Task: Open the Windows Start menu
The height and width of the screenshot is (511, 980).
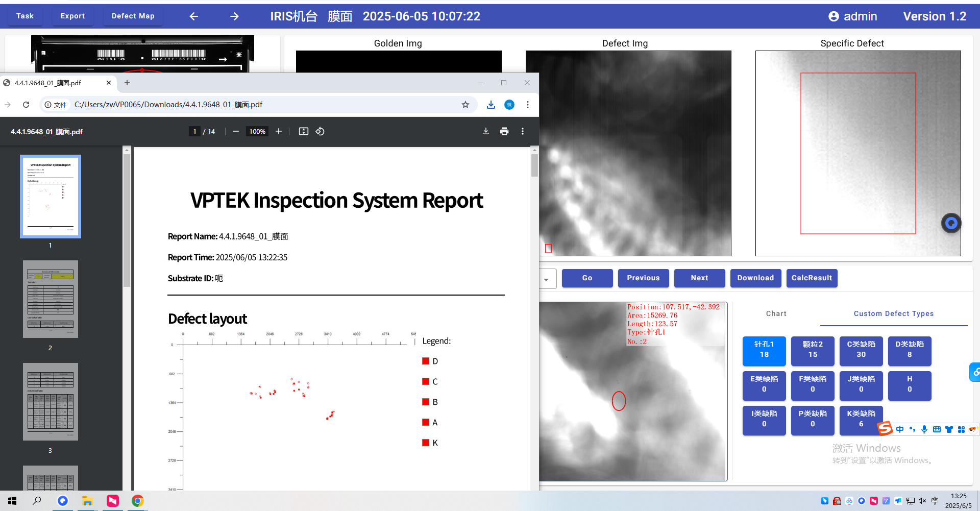Action: pos(12,501)
